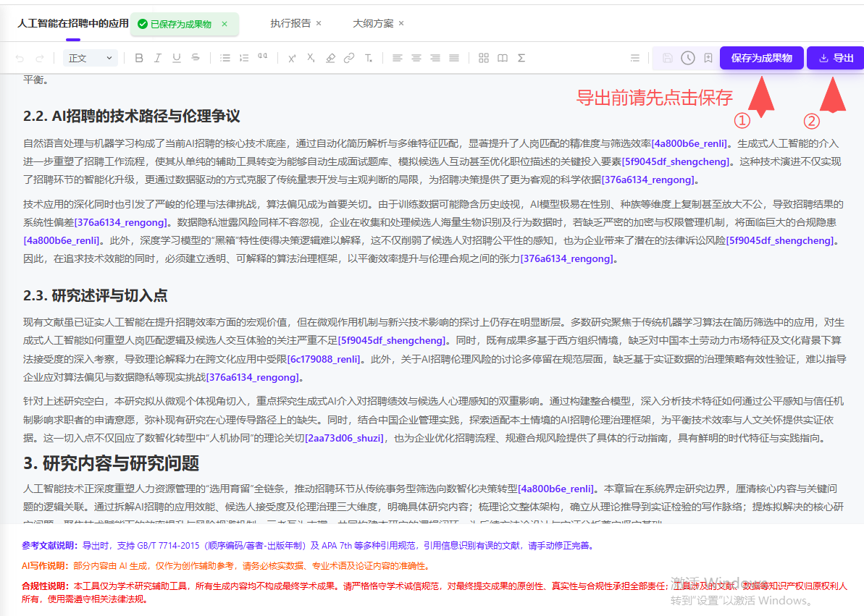Select the highlighter marker tool
Image resolution: width=864 pixels, height=616 pixels.
coord(330,58)
